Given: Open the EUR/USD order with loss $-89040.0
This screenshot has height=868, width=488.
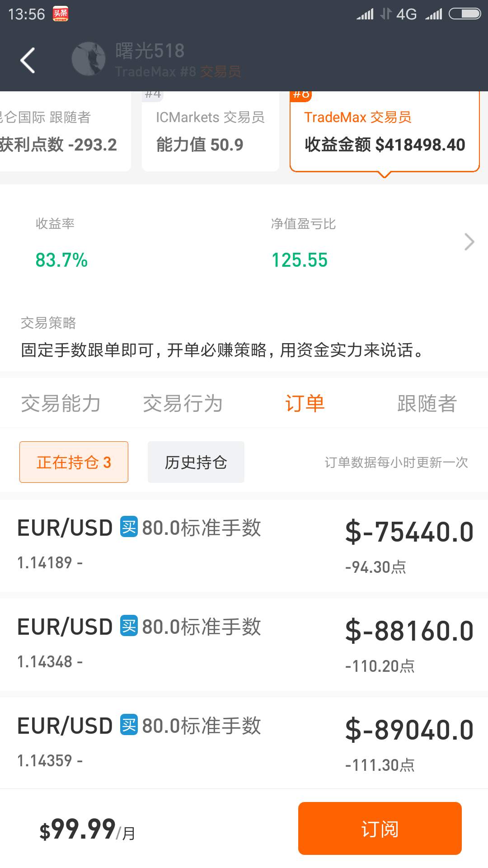Looking at the screenshot, I should click(x=244, y=743).
